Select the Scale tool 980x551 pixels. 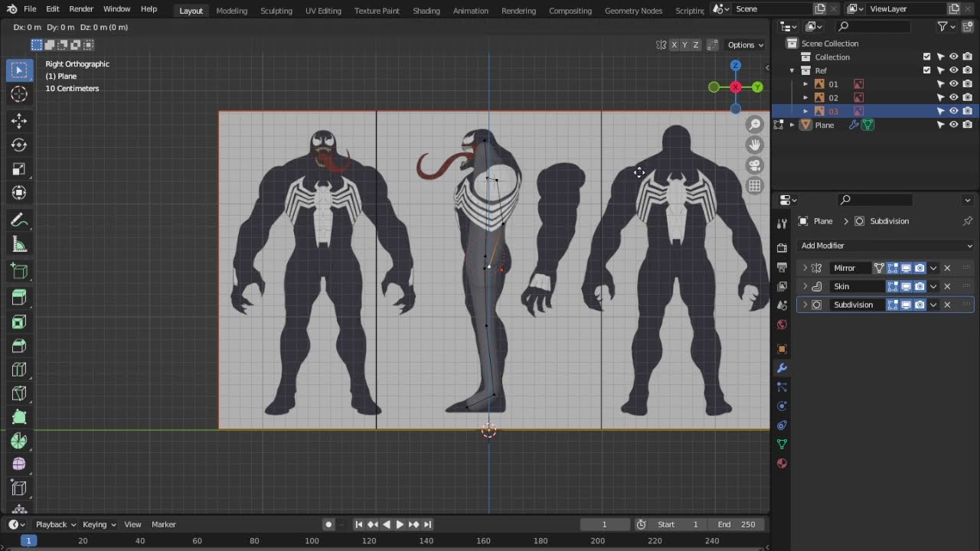click(x=19, y=168)
